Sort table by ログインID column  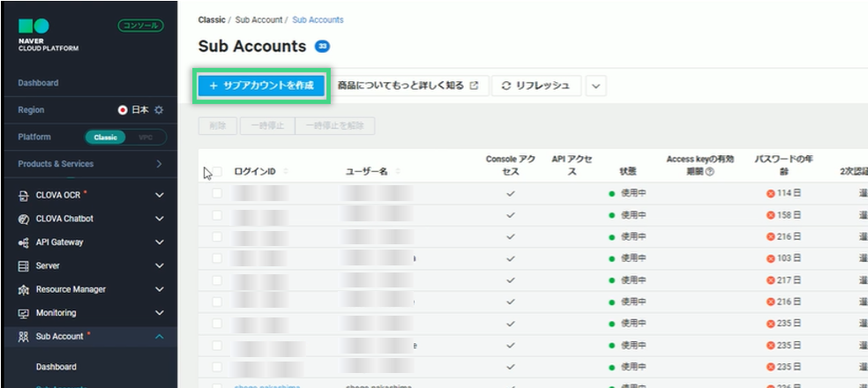click(285, 172)
